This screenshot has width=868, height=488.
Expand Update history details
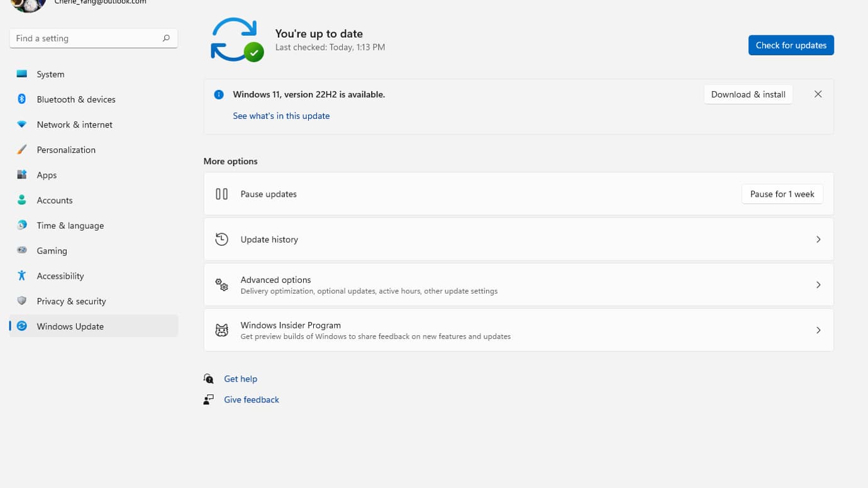(818, 239)
